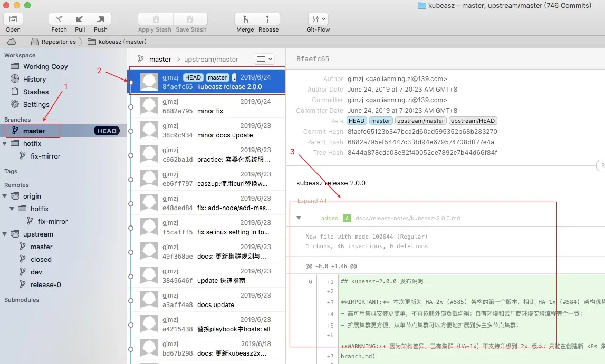Click the Parent Hash 6882a795 value
The image size is (605, 364).
coord(421,142)
